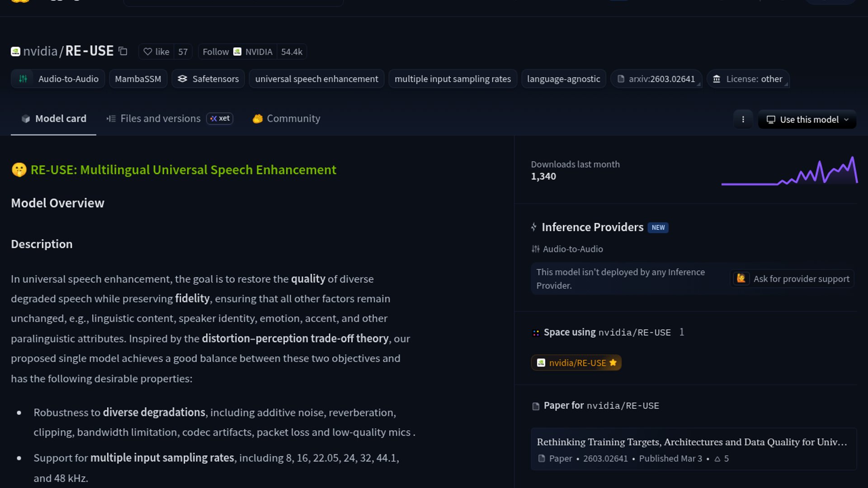Expand the Use this model dropdown
The height and width of the screenshot is (488, 868).
click(807, 119)
